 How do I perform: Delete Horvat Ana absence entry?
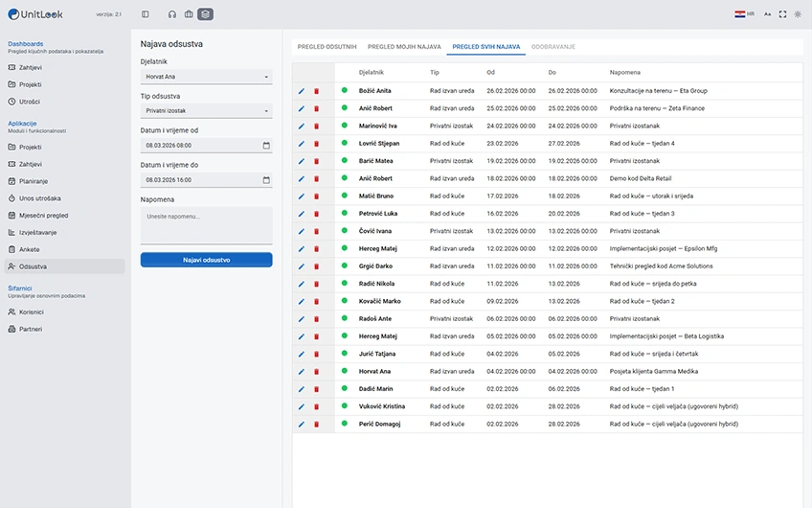click(x=316, y=372)
